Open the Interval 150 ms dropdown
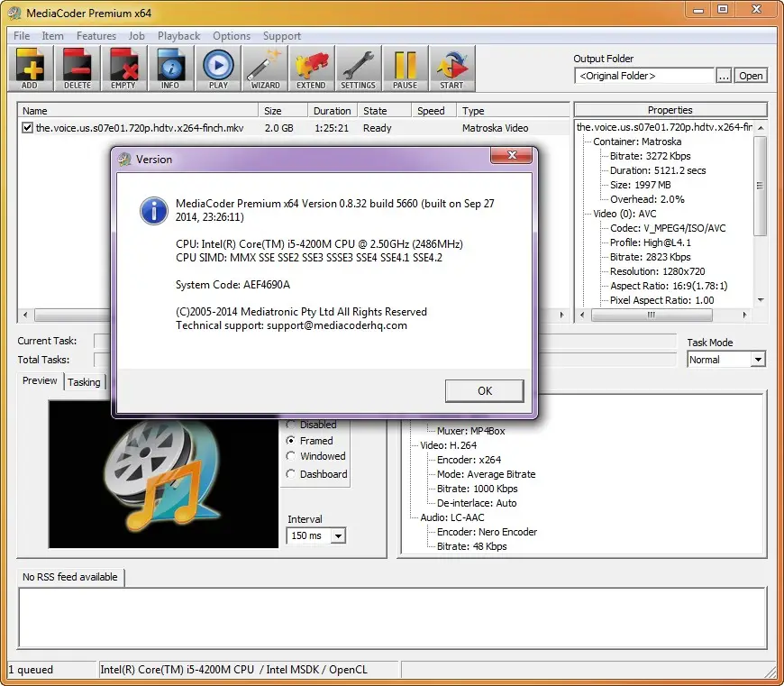 click(x=339, y=535)
